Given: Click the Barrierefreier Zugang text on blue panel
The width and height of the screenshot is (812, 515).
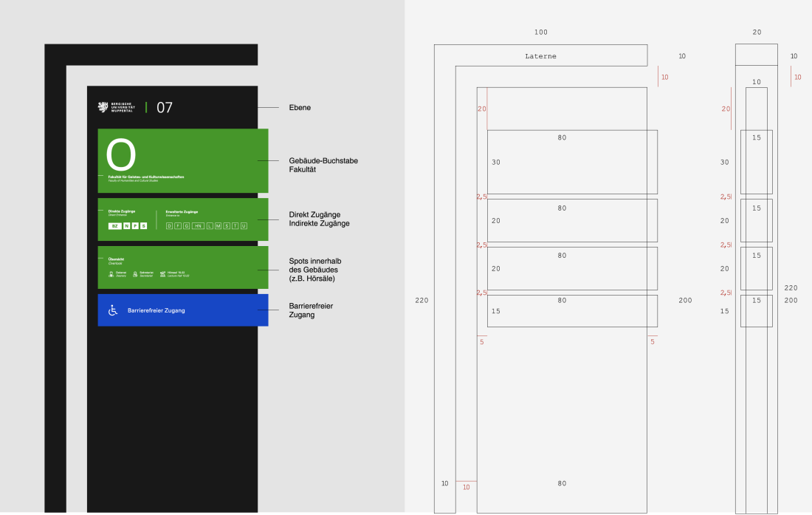Looking at the screenshot, I should 156,310.
